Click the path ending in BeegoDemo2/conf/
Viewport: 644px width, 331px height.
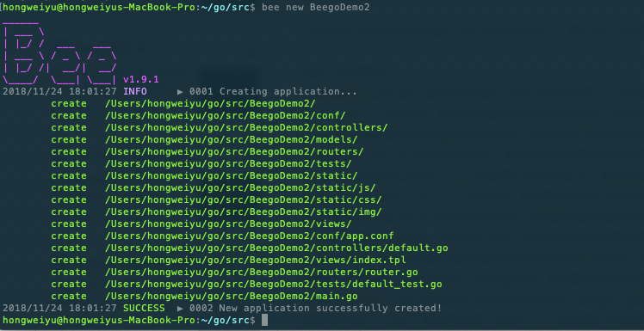pyautogui.click(x=225, y=116)
